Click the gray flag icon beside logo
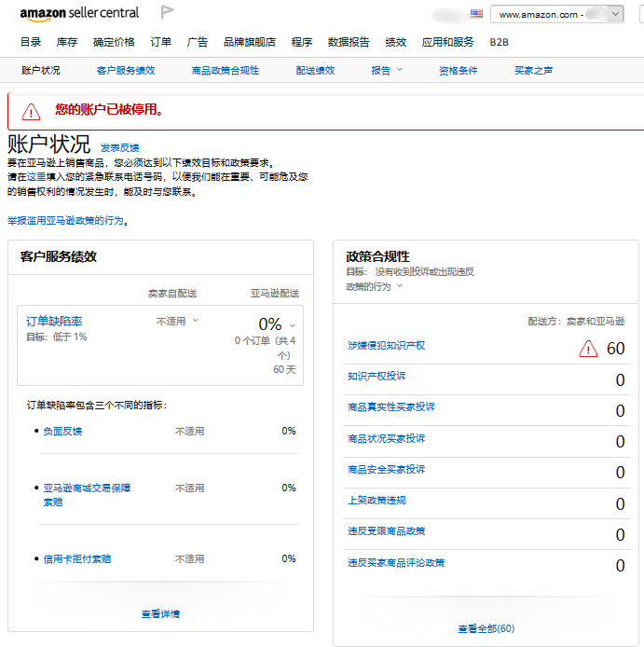The height and width of the screenshot is (647, 644). [167, 13]
